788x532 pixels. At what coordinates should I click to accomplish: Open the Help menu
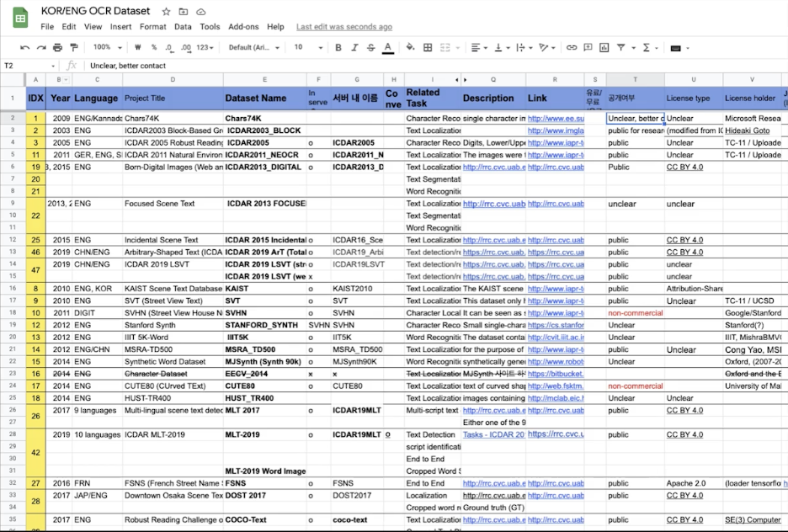coord(275,27)
